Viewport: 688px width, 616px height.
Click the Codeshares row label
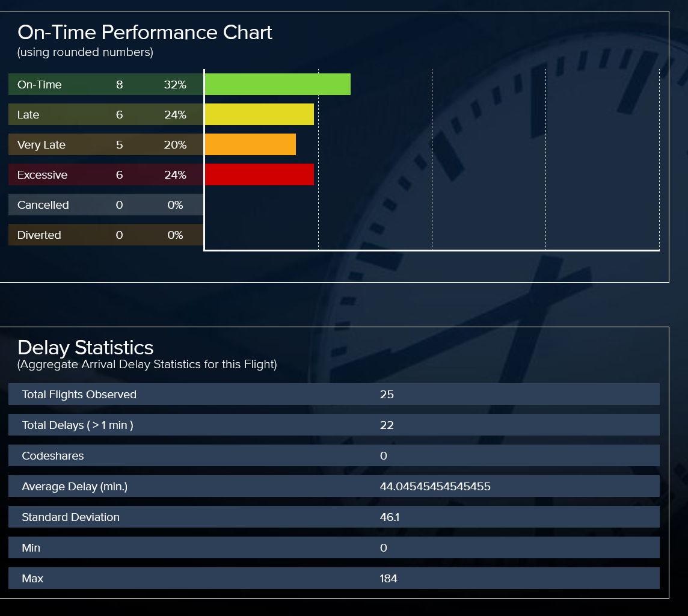[x=53, y=456]
